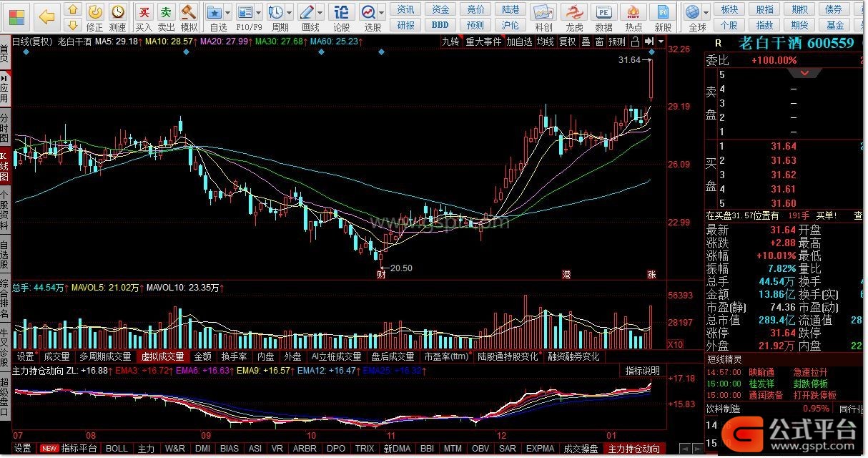Collapse the sell orders red chevron

(805, 73)
